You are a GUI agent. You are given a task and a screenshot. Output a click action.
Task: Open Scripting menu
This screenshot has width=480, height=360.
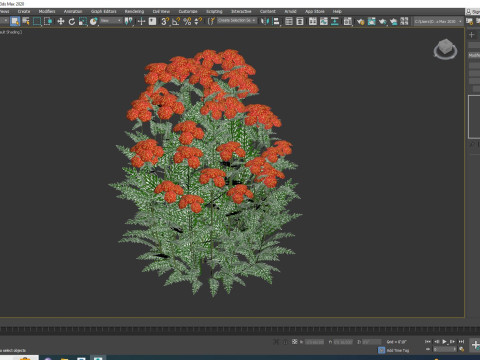[214, 11]
